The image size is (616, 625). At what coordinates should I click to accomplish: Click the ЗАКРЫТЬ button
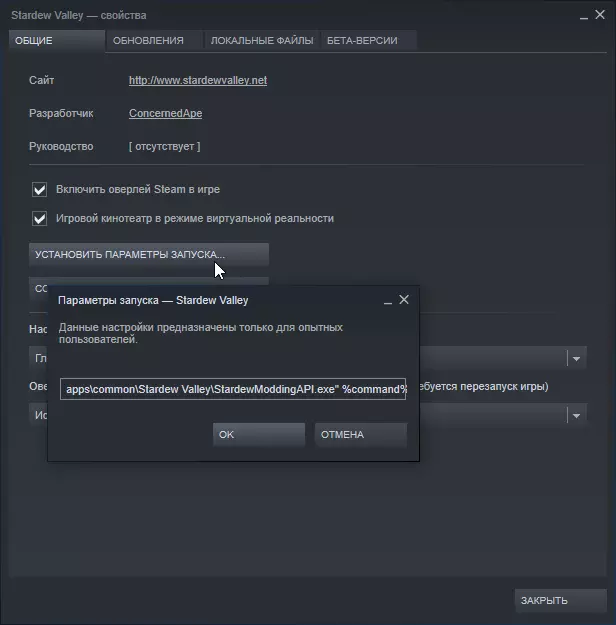coord(561,600)
